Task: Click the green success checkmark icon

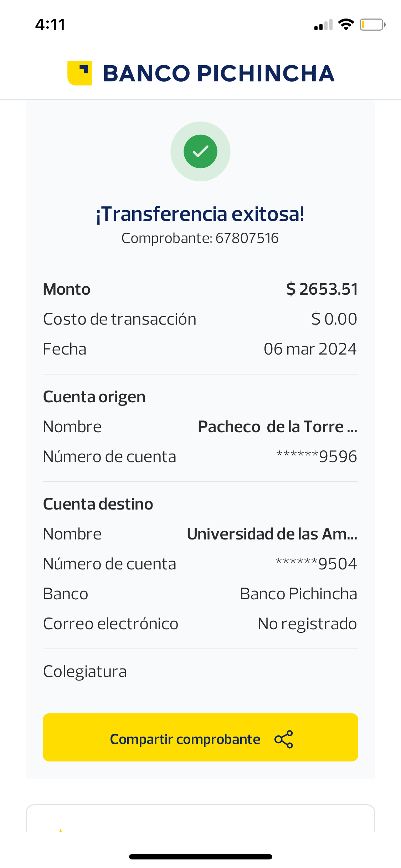Action: [x=200, y=151]
